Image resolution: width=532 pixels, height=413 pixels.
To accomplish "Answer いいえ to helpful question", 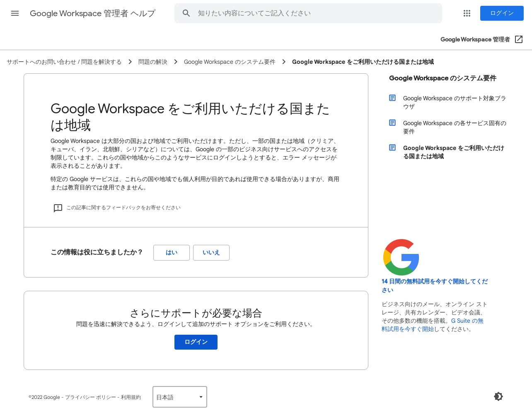I will (211, 253).
